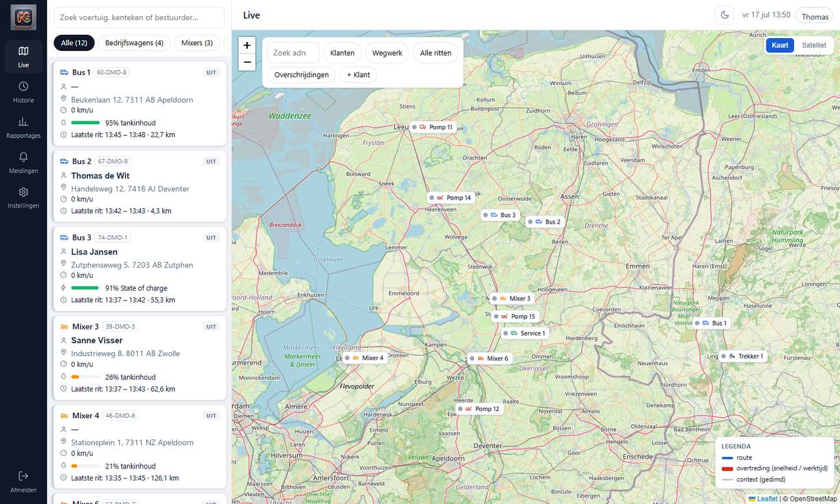This screenshot has height=504, width=840.
Task: Click driver name Sanne Visser
Action: point(97,341)
